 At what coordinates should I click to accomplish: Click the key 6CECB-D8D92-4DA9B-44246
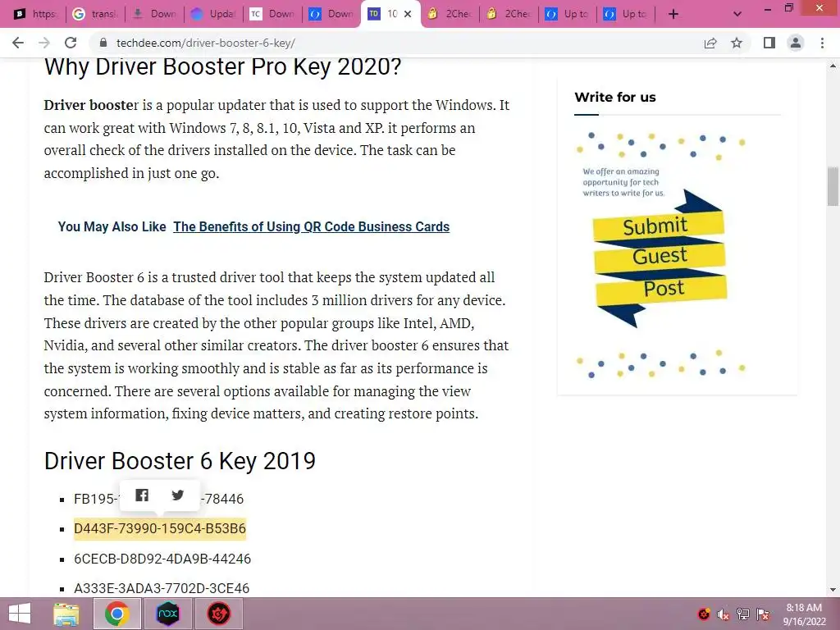point(162,559)
